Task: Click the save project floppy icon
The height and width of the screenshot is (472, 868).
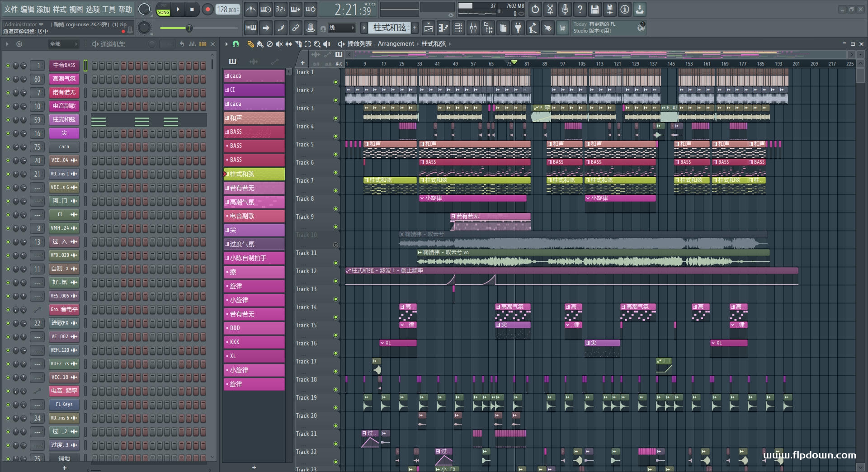Action: (595, 9)
